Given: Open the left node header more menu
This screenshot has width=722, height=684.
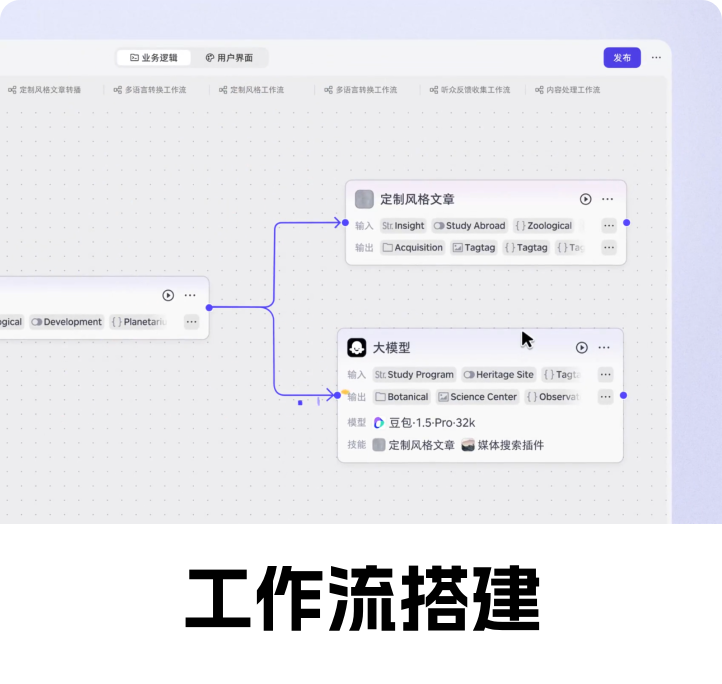Looking at the screenshot, I should 190,295.
